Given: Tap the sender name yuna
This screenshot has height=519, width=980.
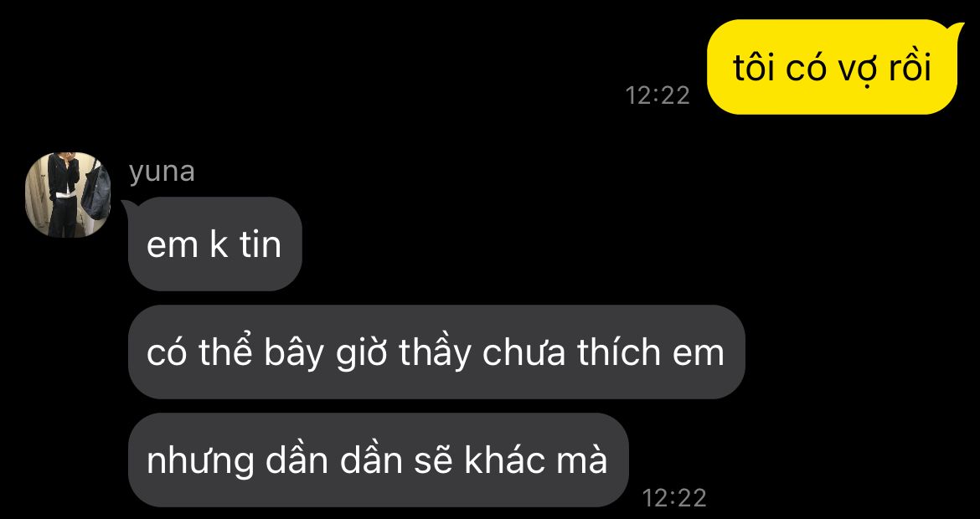Looking at the screenshot, I should (x=162, y=171).
